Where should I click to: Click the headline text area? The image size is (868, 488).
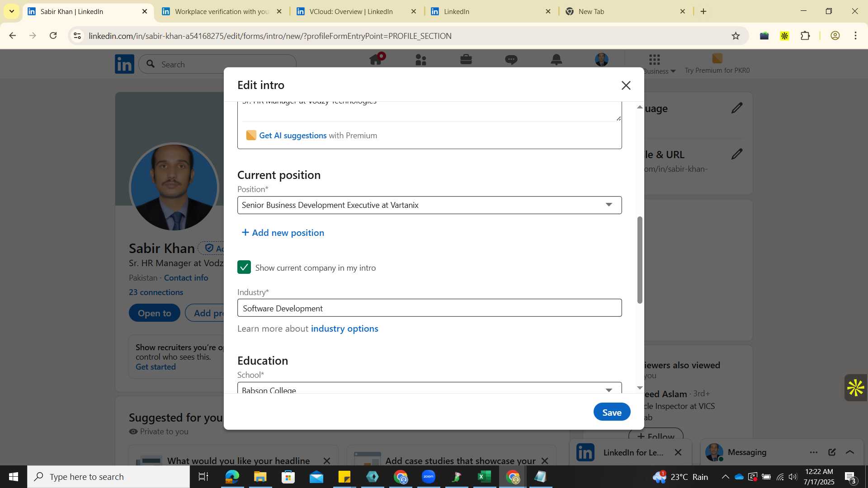pos(429,111)
